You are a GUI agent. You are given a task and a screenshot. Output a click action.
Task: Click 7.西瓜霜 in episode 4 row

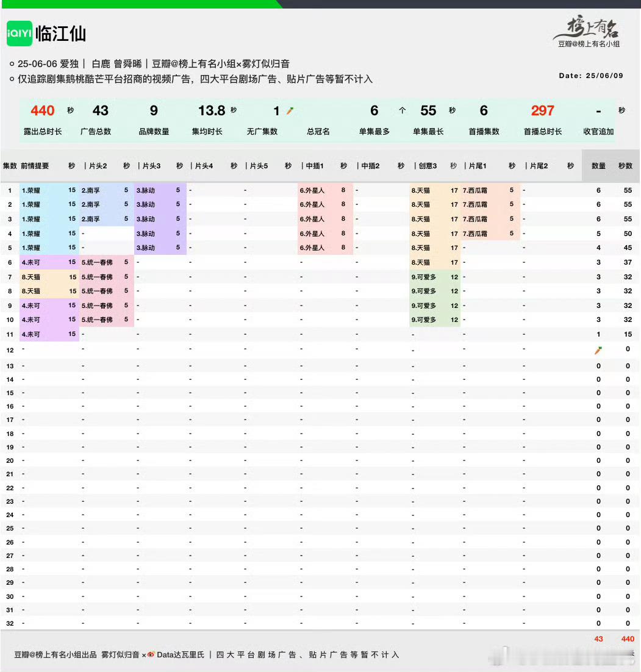474,234
